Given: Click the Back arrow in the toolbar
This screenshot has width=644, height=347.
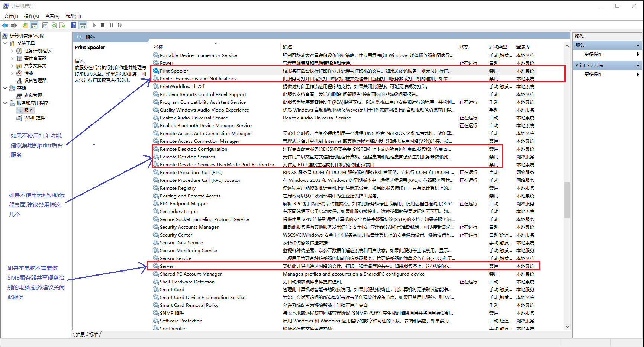Looking at the screenshot, I should click(x=5, y=25).
